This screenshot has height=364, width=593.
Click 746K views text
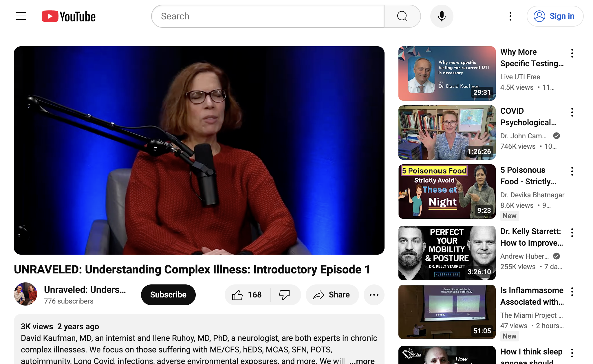click(518, 146)
